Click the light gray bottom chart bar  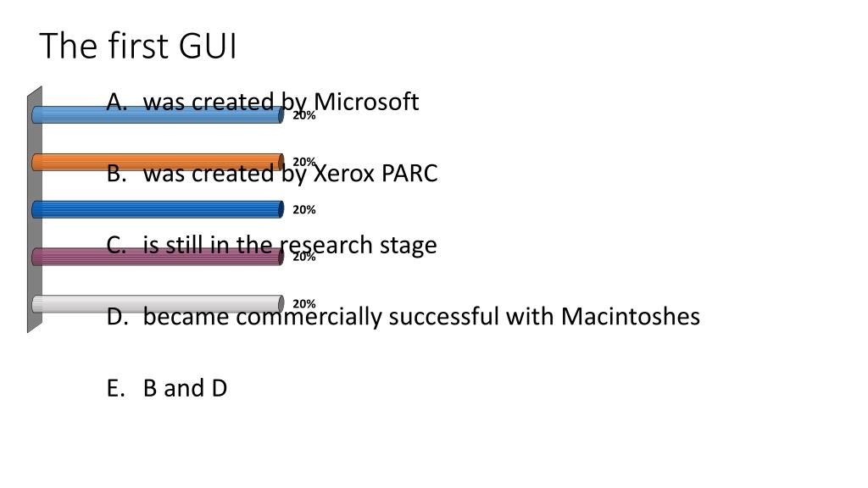tap(158, 304)
